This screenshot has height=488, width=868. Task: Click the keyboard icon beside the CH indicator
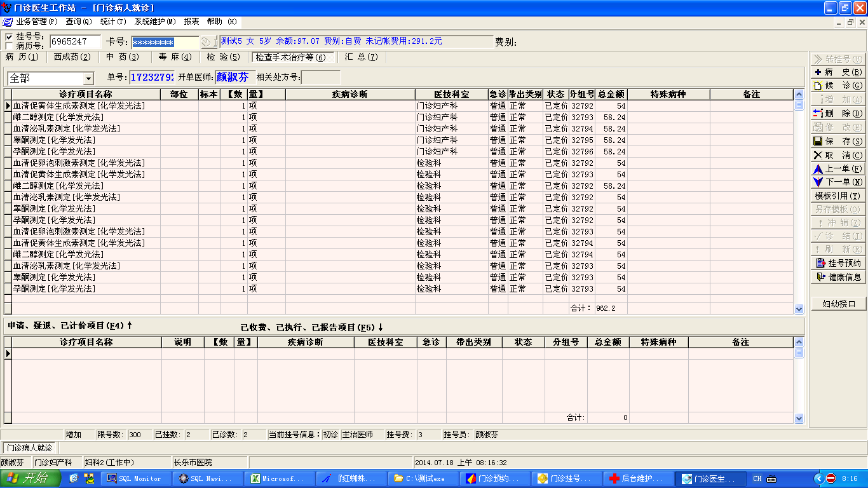771,478
